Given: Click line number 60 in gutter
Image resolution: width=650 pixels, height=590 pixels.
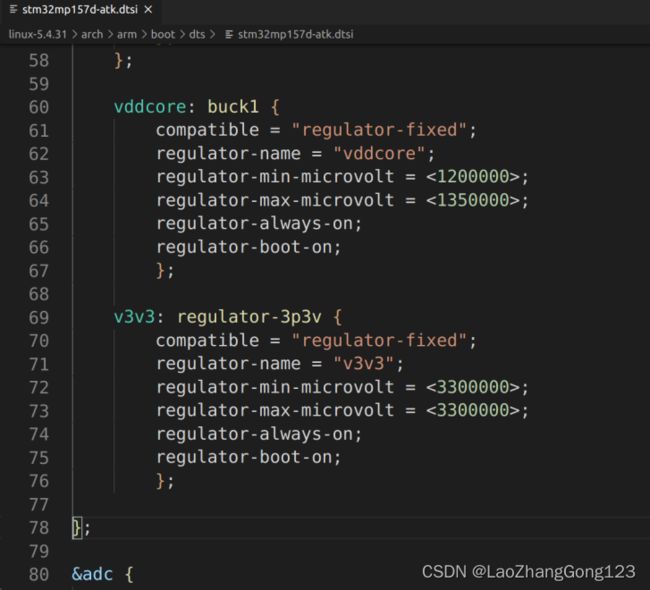Looking at the screenshot, I should (x=39, y=107).
